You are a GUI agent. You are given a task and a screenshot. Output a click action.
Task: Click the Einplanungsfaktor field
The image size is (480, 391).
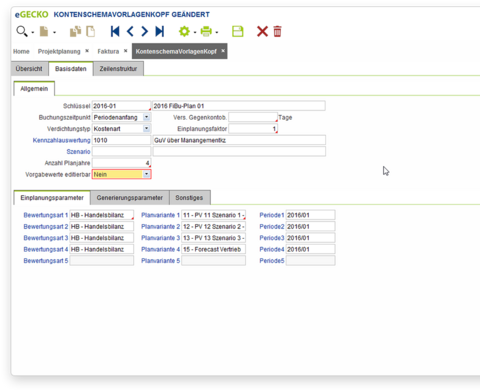[253, 129]
